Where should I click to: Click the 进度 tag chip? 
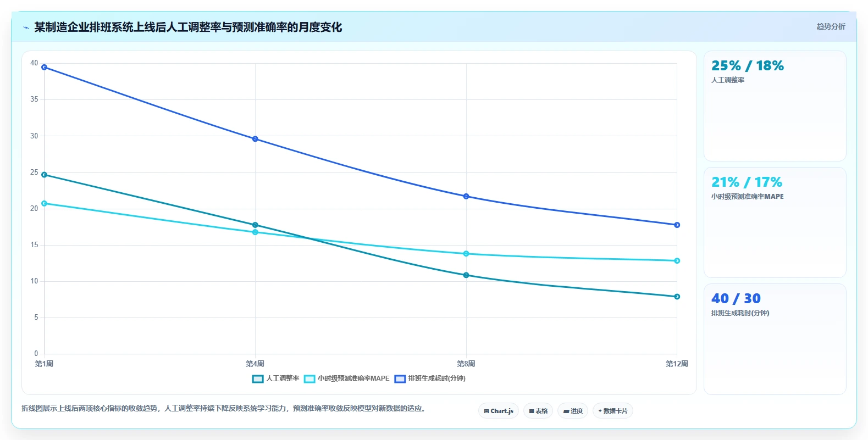[573, 411]
